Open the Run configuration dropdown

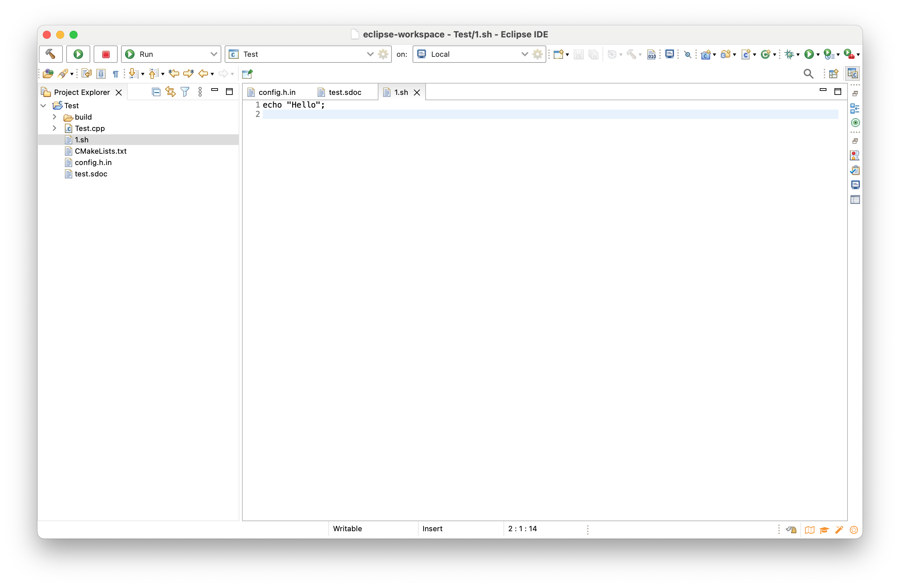pos(214,54)
